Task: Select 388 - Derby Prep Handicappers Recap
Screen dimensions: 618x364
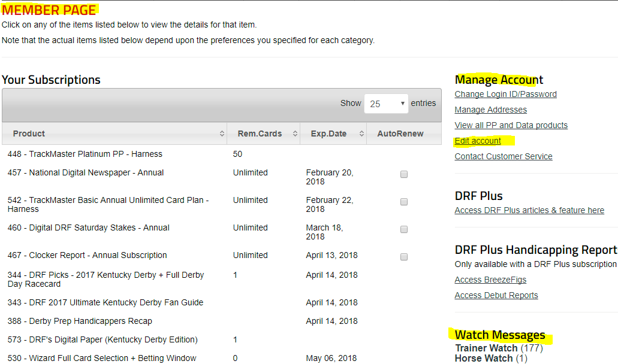Action: (x=80, y=321)
